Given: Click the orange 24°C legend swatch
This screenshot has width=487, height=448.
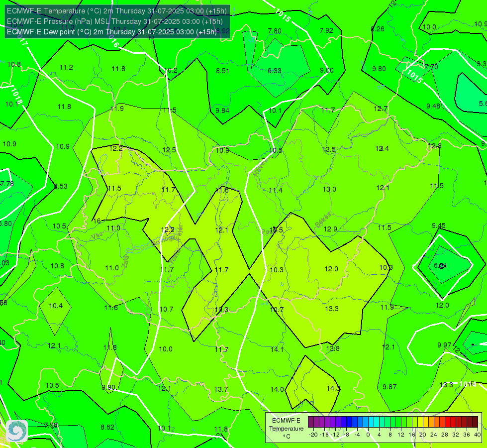Looking at the screenshot, I should pyautogui.click(x=437, y=422).
